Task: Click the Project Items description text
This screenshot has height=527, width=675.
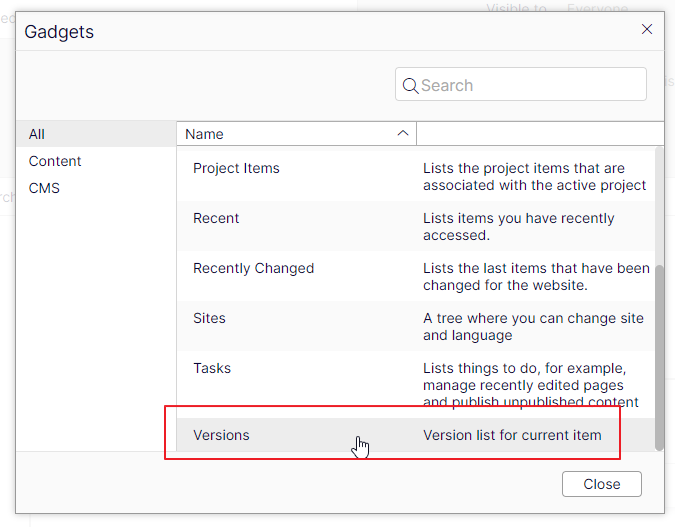Action: pyautogui.click(x=534, y=177)
